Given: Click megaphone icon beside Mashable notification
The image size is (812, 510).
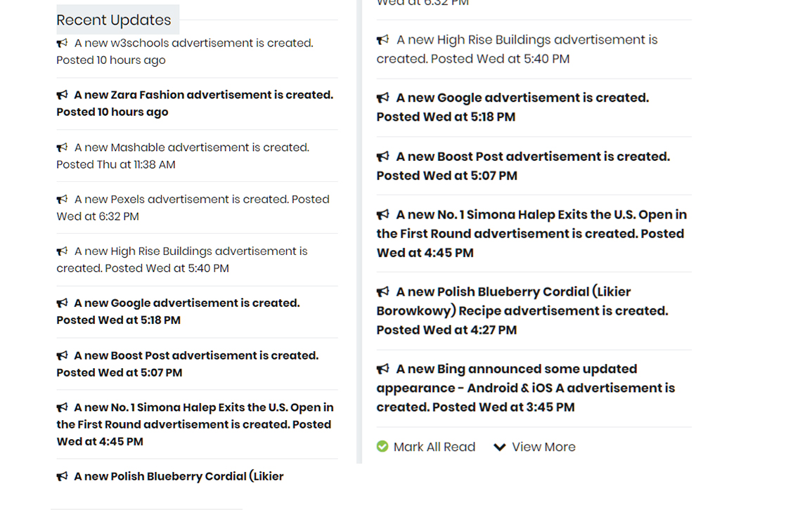Looking at the screenshot, I should 62,148.
